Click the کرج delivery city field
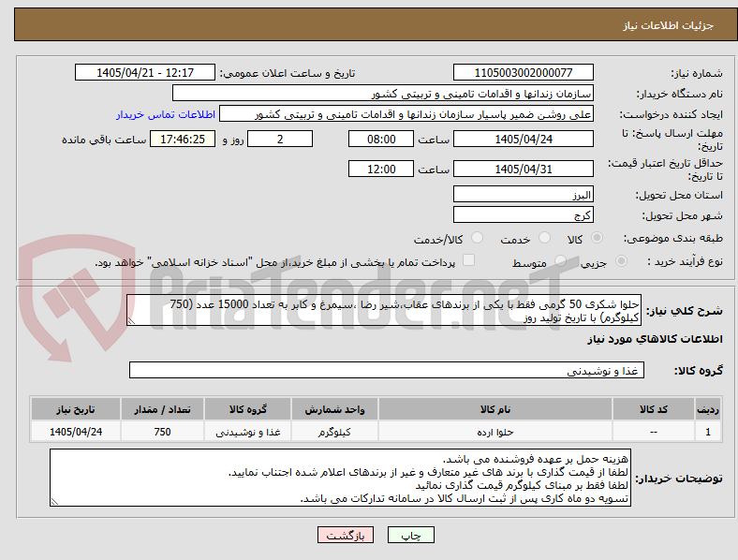The height and width of the screenshot is (560, 738). pos(523,215)
